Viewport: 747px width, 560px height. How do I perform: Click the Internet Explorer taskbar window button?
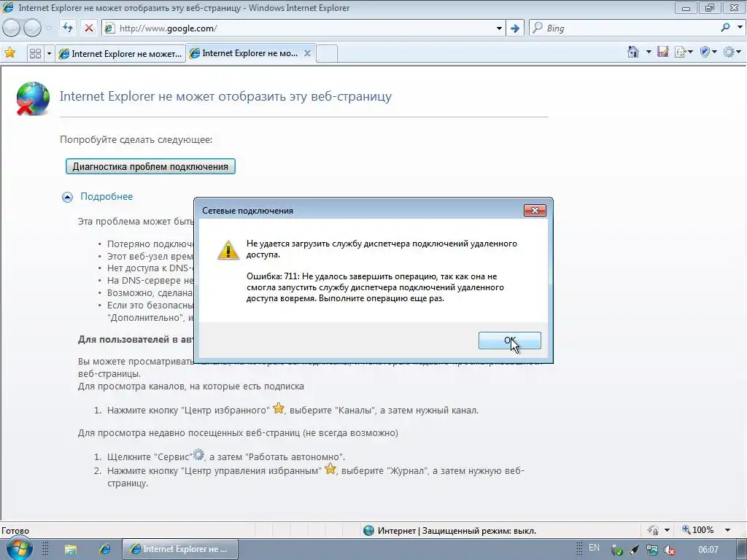pyautogui.click(x=180, y=549)
